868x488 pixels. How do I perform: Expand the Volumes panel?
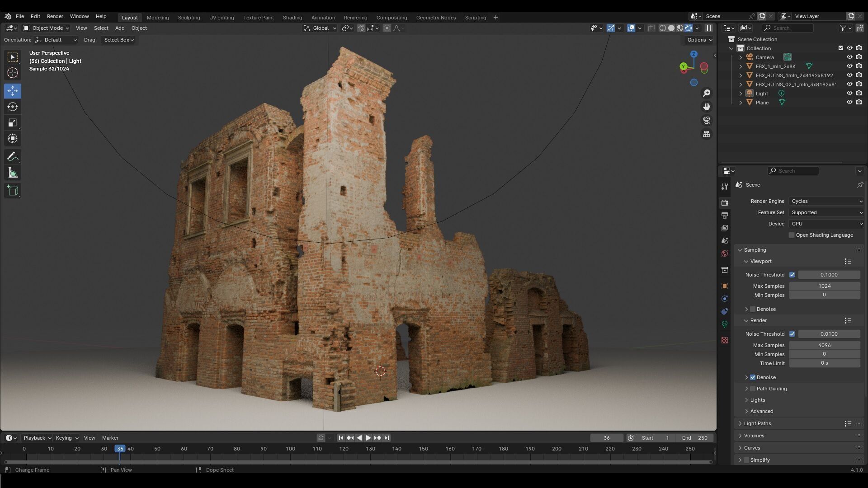coord(754,436)
